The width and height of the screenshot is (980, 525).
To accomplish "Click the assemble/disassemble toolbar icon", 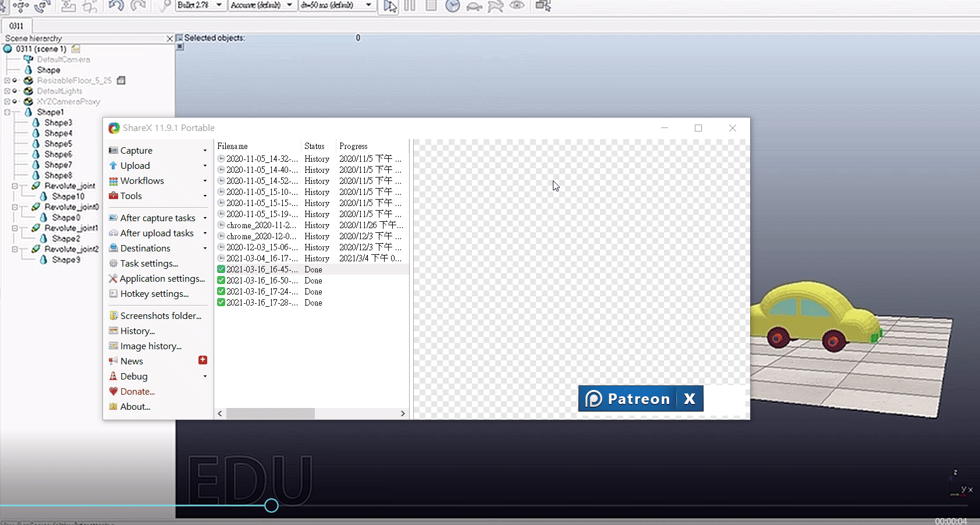I will coord(69,6).
